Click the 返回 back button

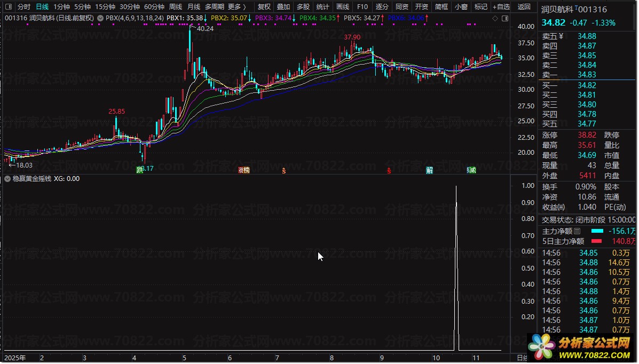[x=524, y=6]
